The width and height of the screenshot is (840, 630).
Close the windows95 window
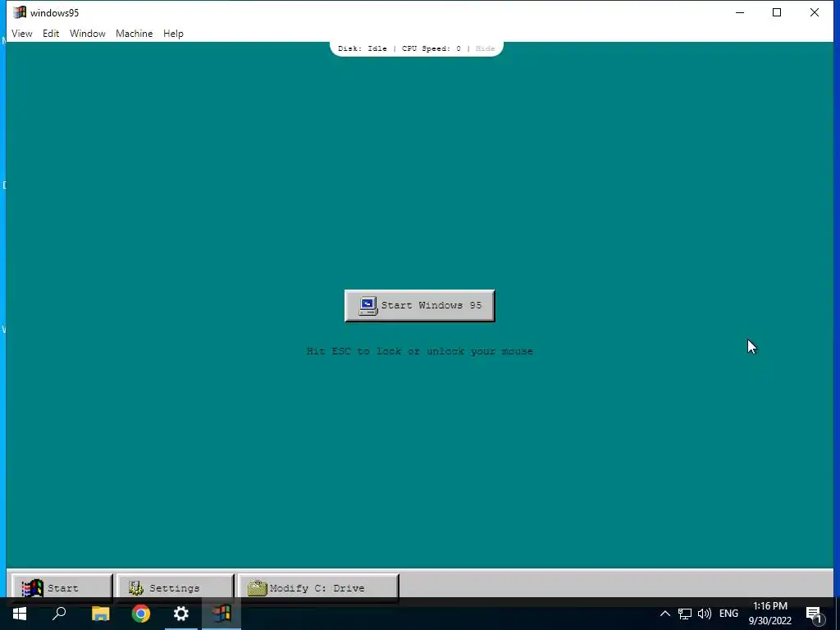click(x=815, y=12)
